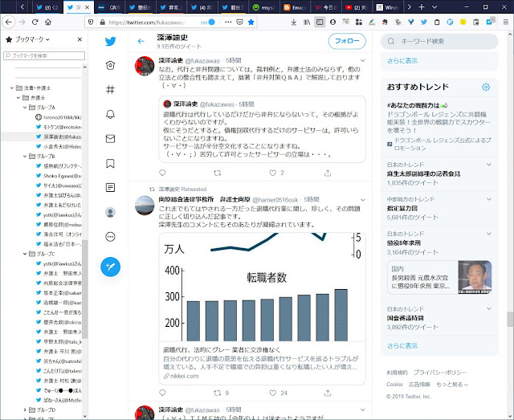The width and height of the screenshot is (514, 420).
Task: Open trend settings gear icon
Action: (x=486, y=87)
